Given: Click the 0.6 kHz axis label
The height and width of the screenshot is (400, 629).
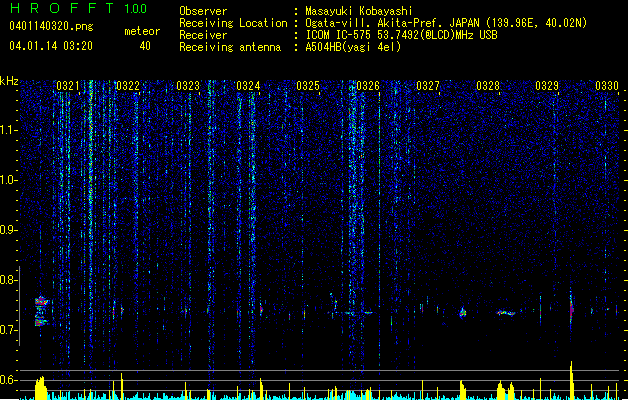Looking at the screenshot, I should click(x=9, y=380).
